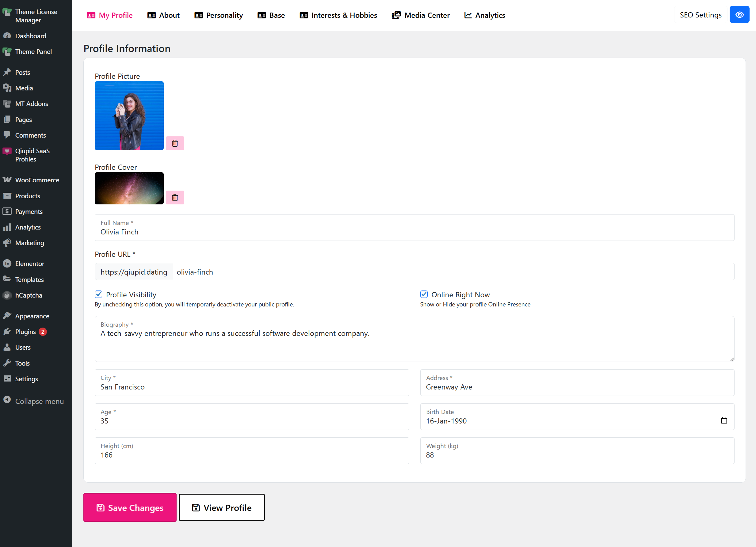Viewport: 756px width, 547px height.
Task: Click the Full Name input field
Action: click(x=414, y=232)
